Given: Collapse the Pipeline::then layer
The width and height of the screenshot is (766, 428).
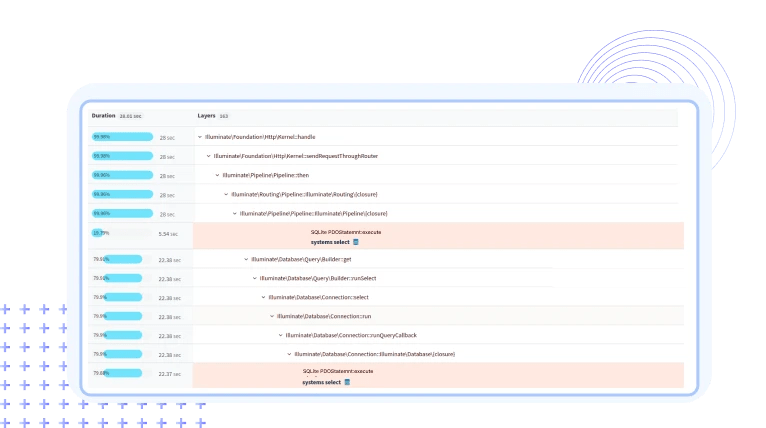Looking at the screenshot, I should pos(217,175).
